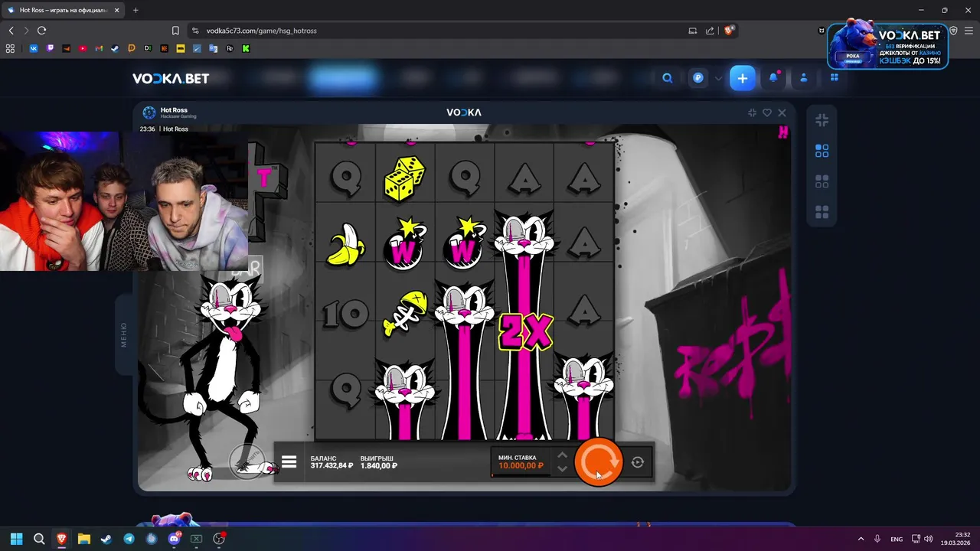The width and height of the screenshot is (980, 551).
Task: Open the autoplay settings icon
Action: click(638, 462)
